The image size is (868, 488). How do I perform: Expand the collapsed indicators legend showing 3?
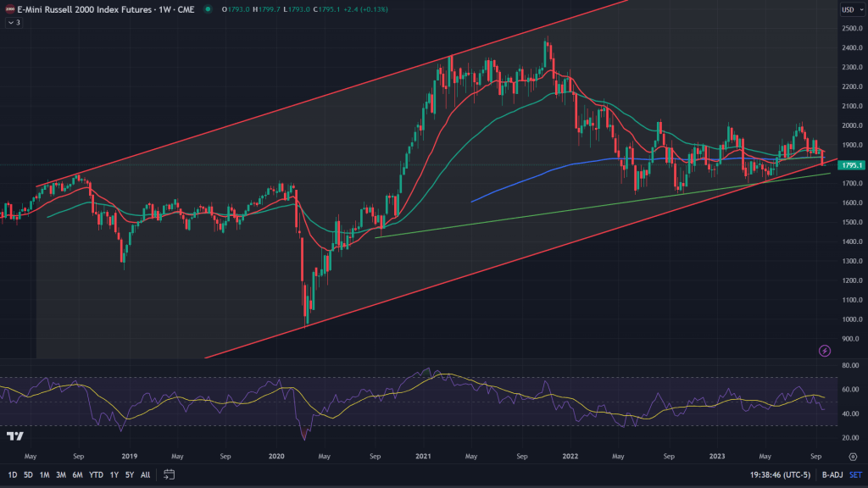(x=13, y=23)
